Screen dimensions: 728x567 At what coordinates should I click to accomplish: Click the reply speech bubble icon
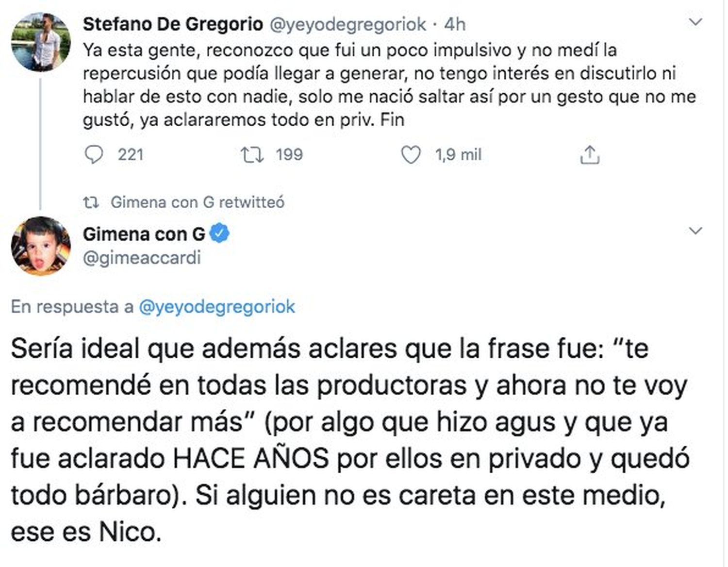[x=93, y=155]
